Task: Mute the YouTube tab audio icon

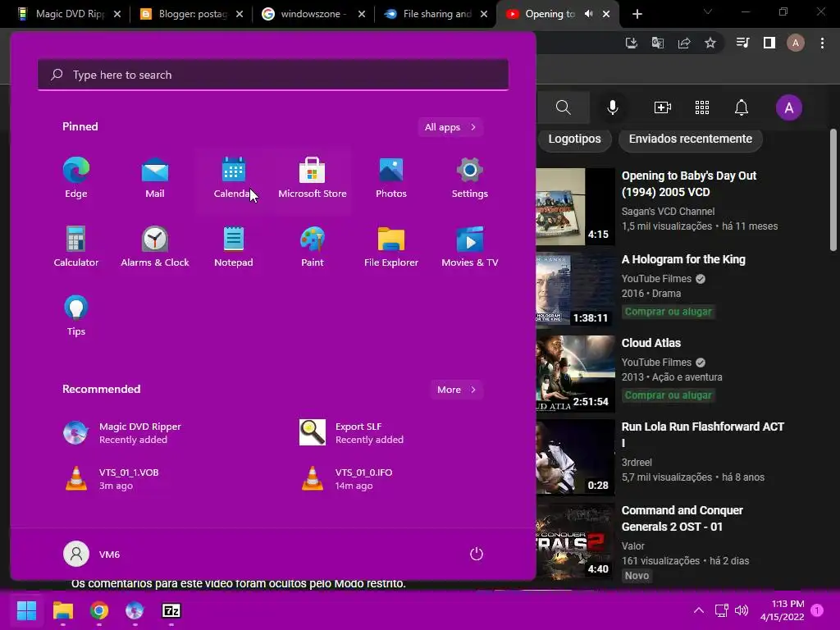Action: tap(589, 14)
